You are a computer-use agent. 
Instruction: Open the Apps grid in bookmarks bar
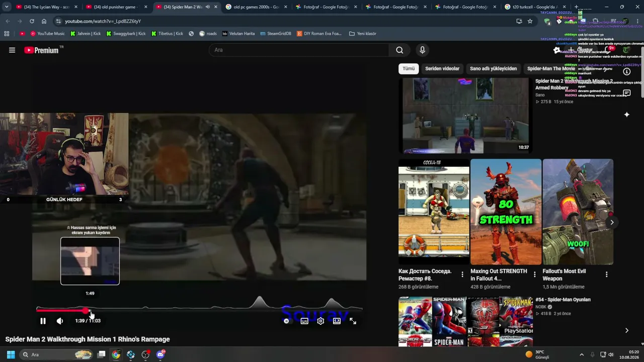(7, 34)
